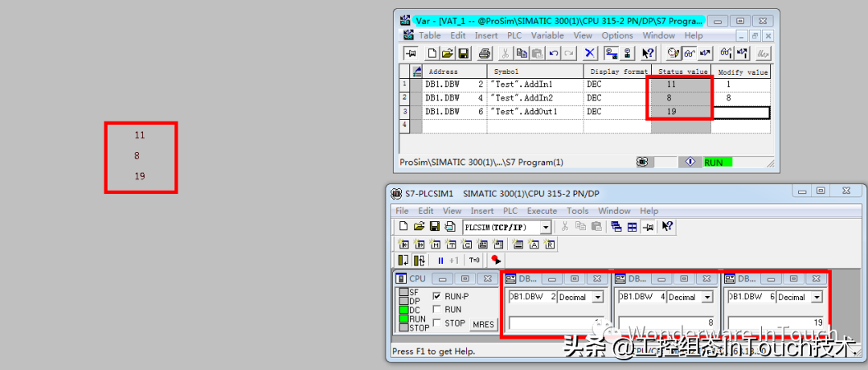
Task: Open Decimal format dropdown for DB1.DBW 6
Action: click(817, 297)
